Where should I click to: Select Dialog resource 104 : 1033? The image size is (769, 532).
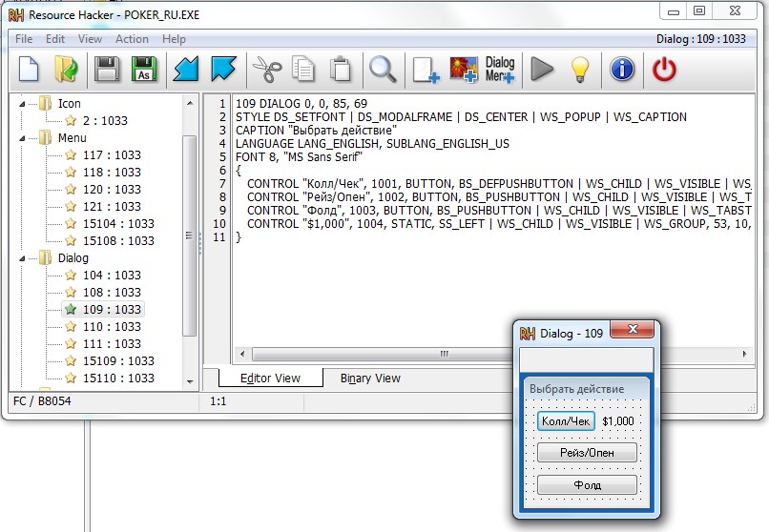click(x=112, y=275)
